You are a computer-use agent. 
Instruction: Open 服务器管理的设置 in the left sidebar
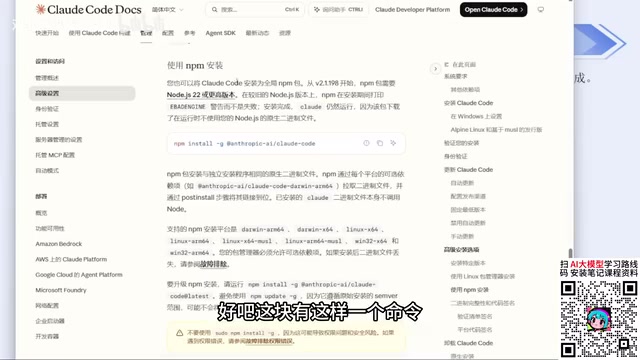pos(58,140)
